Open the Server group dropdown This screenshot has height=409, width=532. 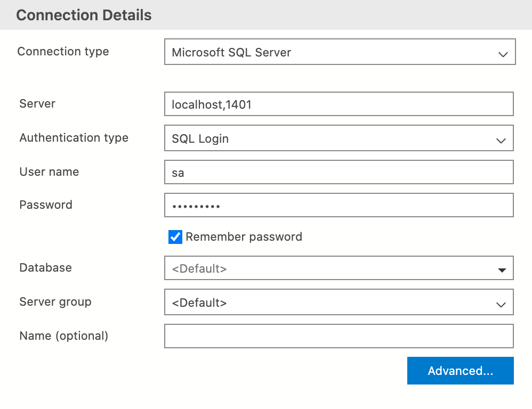point(339,303)
